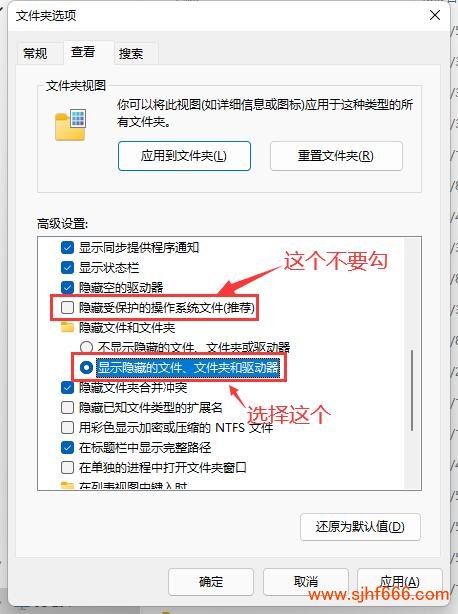Image resolution: width=458 pixels, height=614 pixels.
Task: Enable 用彩色显示加密或压缩的 NTFS 文件
Action: [67, 428]
